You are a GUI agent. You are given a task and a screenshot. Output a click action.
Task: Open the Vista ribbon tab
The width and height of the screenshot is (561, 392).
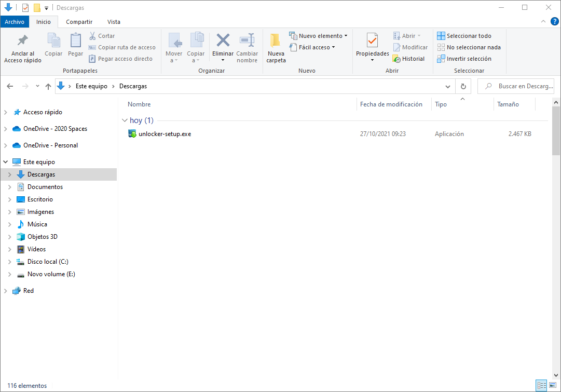pyautogui.click(x=114, y=22)
